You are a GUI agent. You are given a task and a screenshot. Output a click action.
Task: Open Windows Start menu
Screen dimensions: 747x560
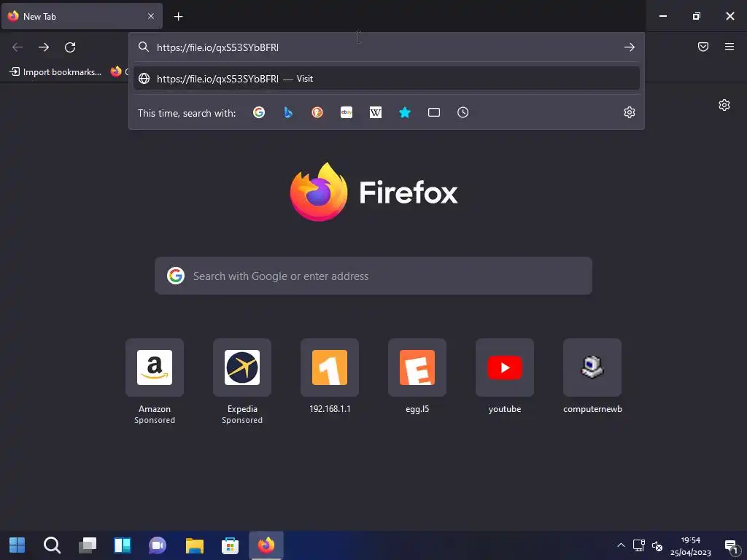click(x=18, y=545)
